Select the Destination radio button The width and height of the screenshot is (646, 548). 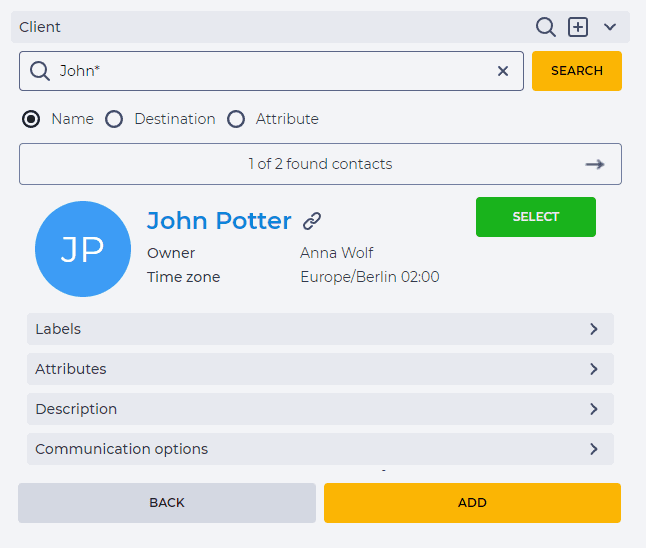point(114,119)
